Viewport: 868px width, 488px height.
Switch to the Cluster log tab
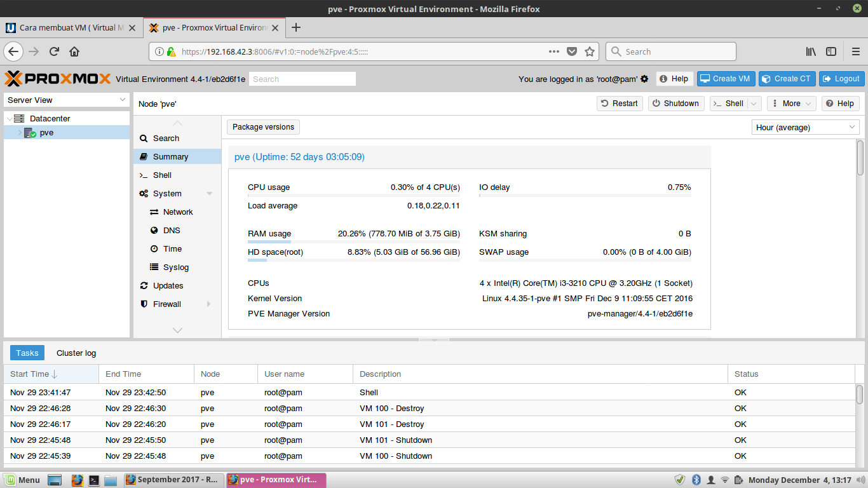76,353
